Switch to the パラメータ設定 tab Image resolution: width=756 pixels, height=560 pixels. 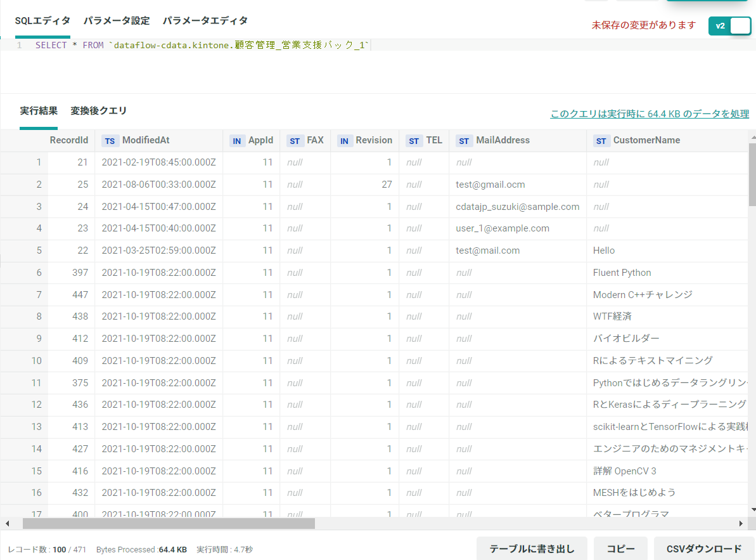pos(117,21)
